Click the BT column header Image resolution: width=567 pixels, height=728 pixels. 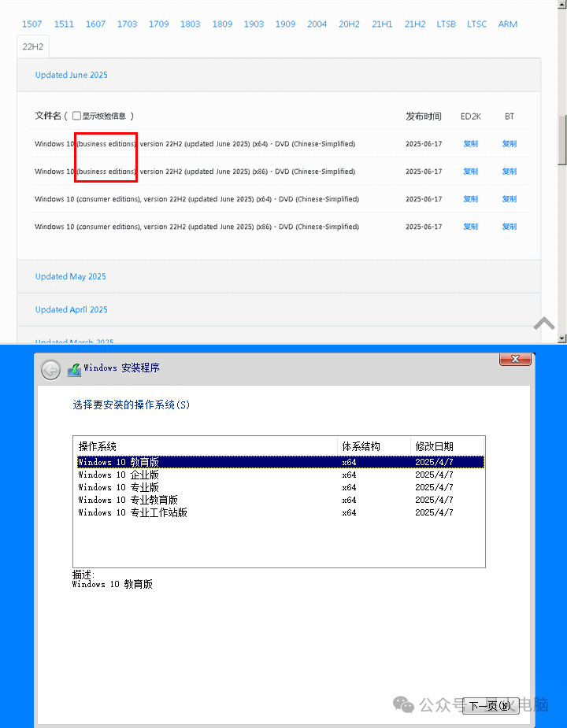510,116
